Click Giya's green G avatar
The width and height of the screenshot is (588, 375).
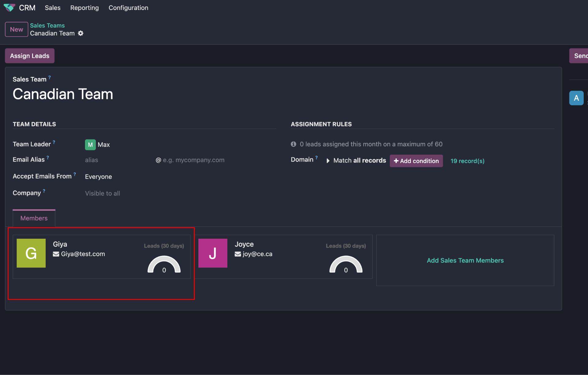31,253
